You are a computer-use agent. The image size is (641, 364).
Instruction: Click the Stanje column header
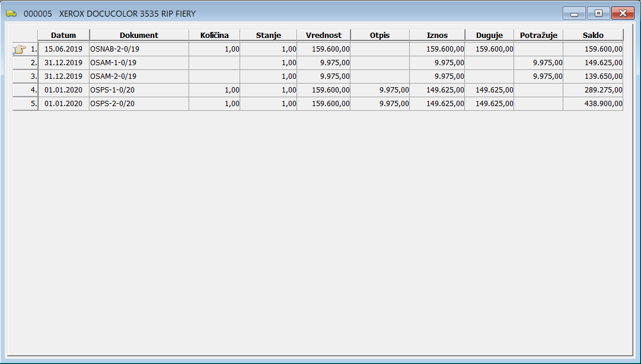[x=268, y=35]
